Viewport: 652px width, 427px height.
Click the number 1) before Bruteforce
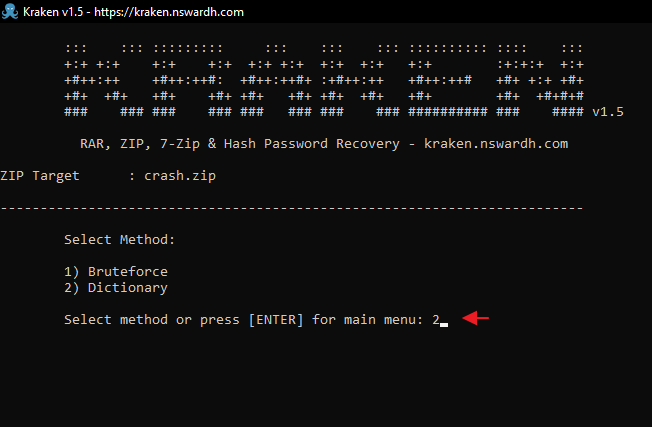pos(71,272)
